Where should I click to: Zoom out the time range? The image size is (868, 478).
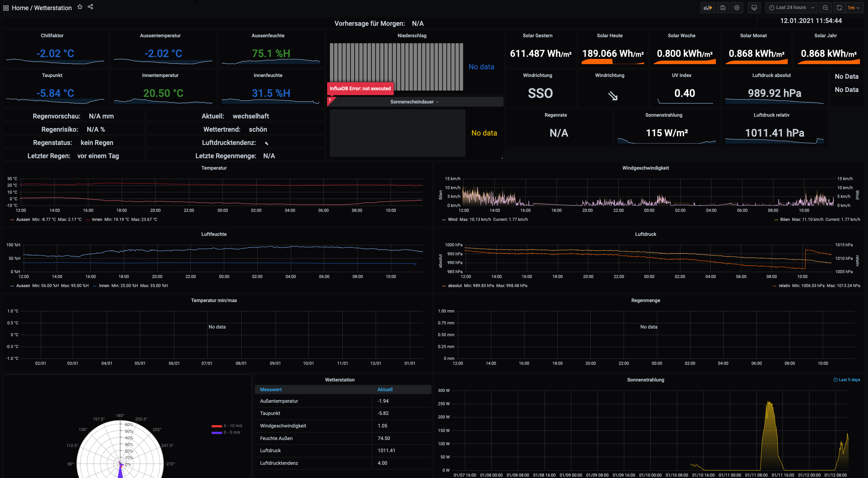pyautogui.click(x=825, y=8)
